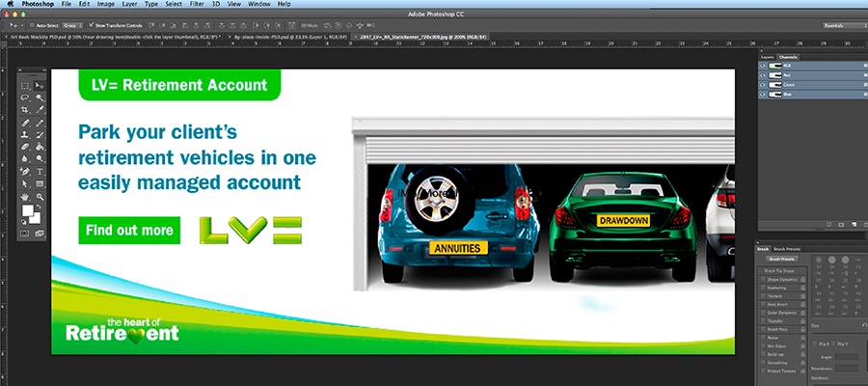Check the Flip X option
This screenshot has width=868, height=386.
click(815, 344)
